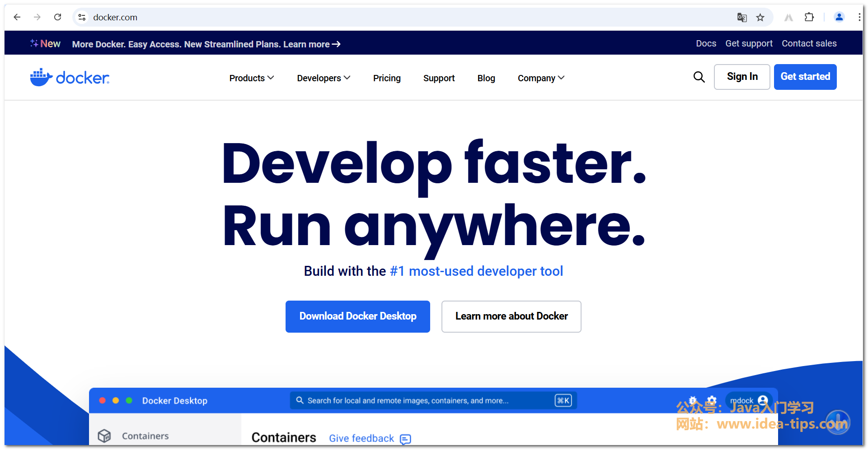The width and height of the screenshot is (868, 450).
Task: Click the yellow dot in Docker Desktop window
Action: click(116, 400)
